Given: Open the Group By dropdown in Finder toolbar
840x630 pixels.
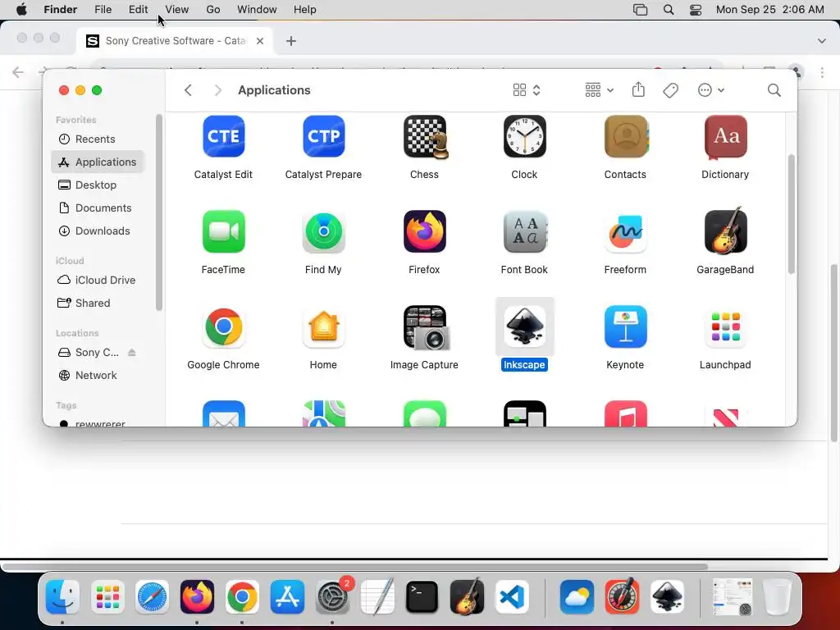Looking at the screenshot, I should click(599, 90).
